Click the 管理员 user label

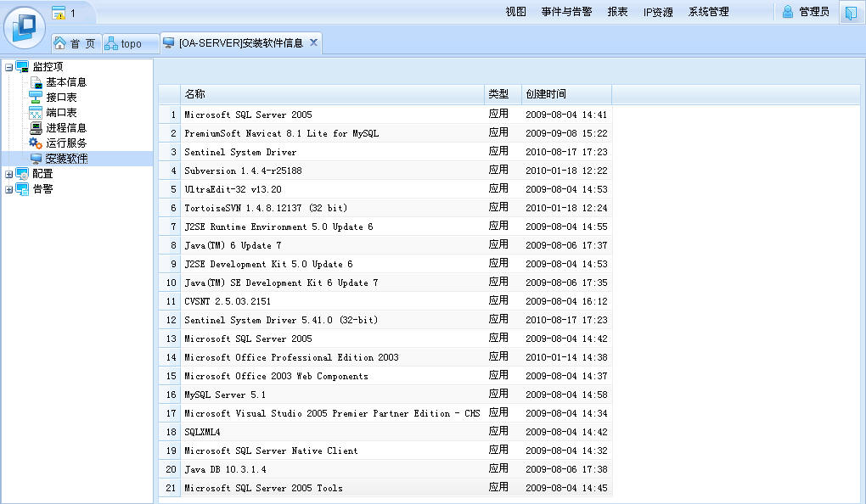point(814,12)
